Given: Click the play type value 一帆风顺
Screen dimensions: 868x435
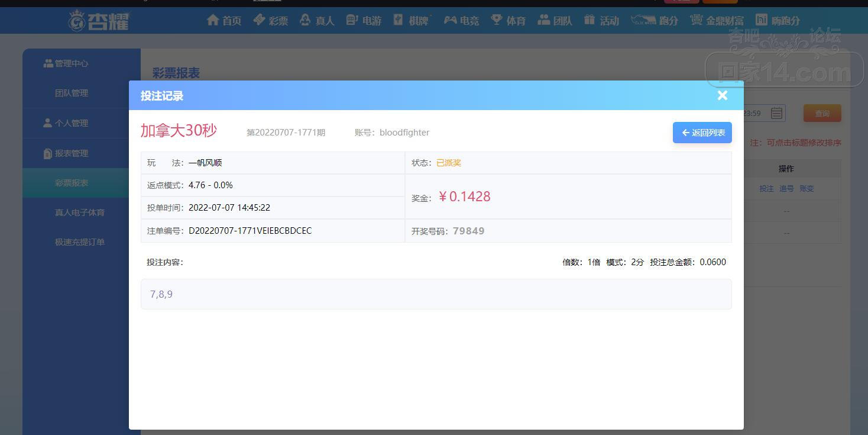Looking at the screenshot, I should 205,163.
